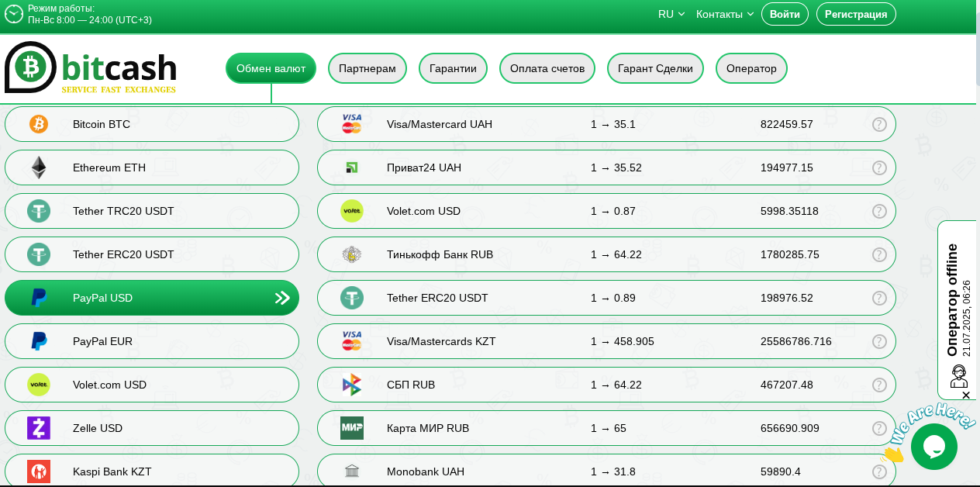Click the Приват24 UAH green icon
The width and height of the screenshot is (980, 487).
(352, 168)
